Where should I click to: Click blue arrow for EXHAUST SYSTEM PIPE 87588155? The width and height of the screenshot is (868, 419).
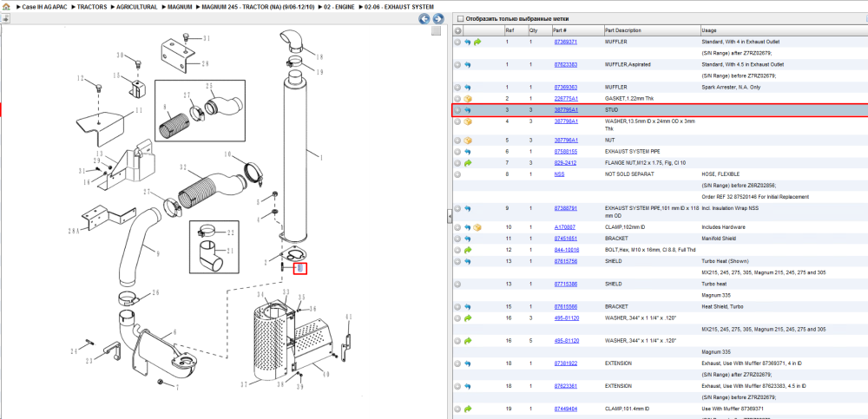point(468,152)
